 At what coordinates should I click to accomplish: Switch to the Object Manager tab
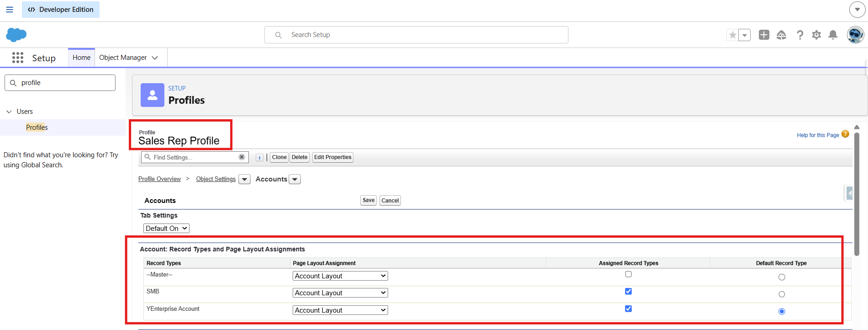coord(123,58)
